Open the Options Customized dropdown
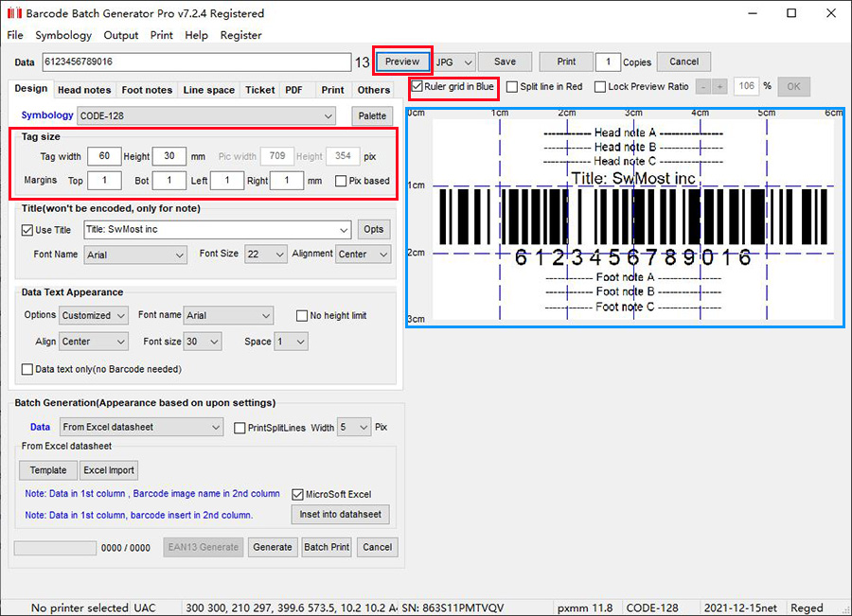This screenshot has width=852, height=616. coord(94,316)
